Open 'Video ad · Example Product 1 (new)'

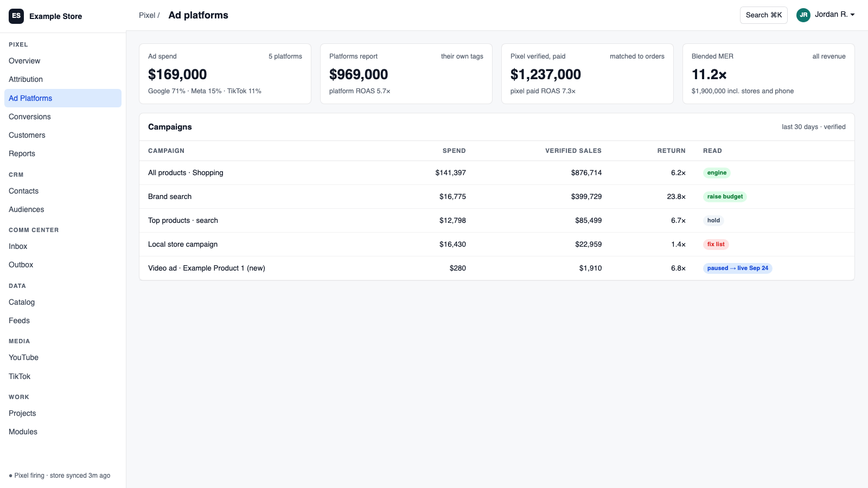[x=497, y=268]
